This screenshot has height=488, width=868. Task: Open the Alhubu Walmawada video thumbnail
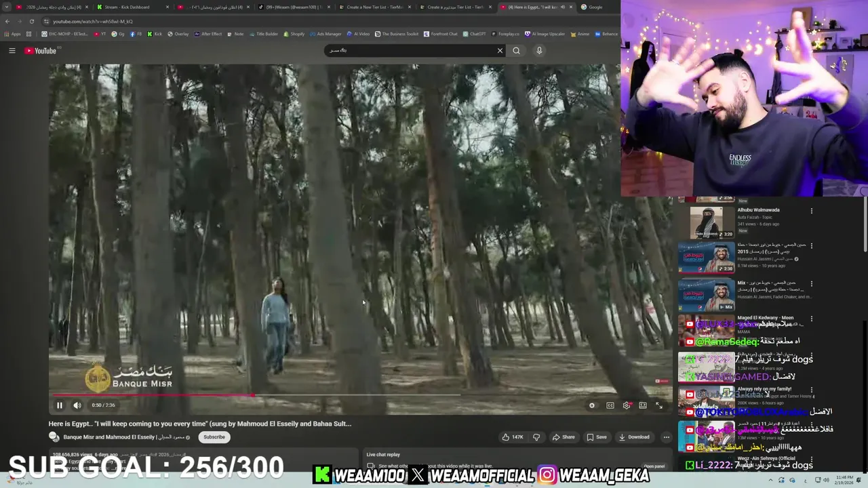click(707, 222)
